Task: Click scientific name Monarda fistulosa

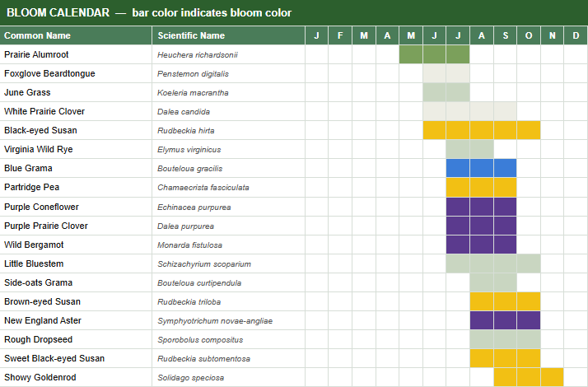Action: [189, 245]
